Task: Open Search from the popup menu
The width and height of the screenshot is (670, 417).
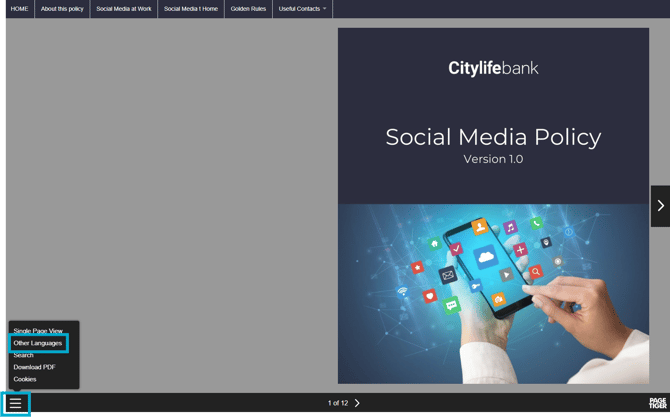Action: 24,355
